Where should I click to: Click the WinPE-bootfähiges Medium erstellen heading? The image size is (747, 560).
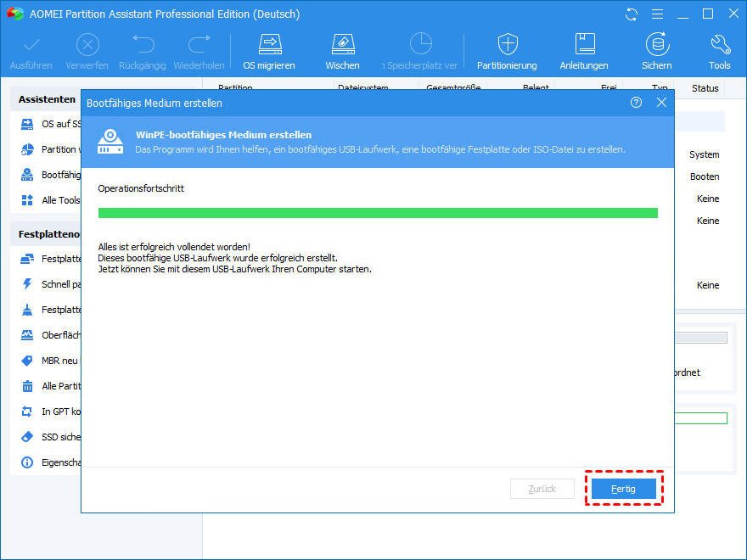tap(223, 135)
